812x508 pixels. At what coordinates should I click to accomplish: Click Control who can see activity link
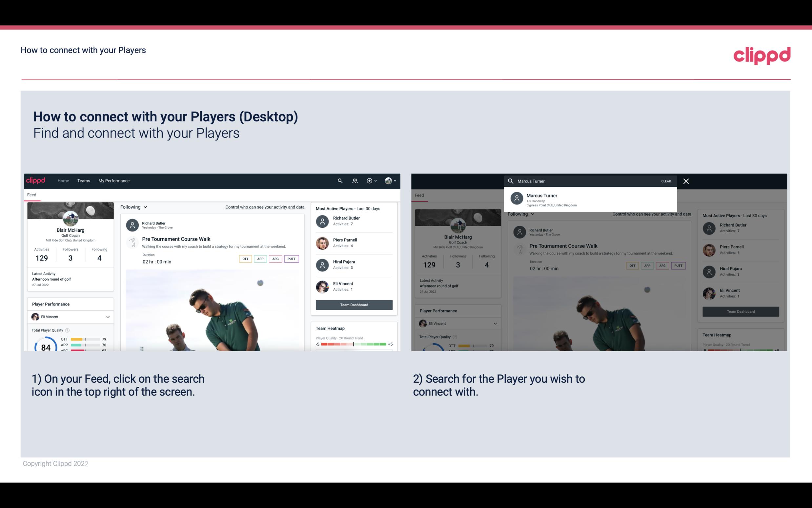[264, 207]
